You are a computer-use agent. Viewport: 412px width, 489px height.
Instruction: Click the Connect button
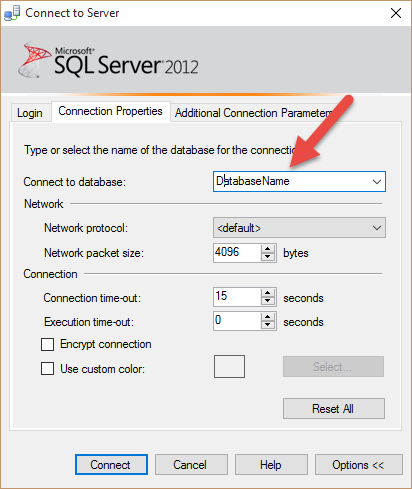pyautogui.click(x=111, y=464)
